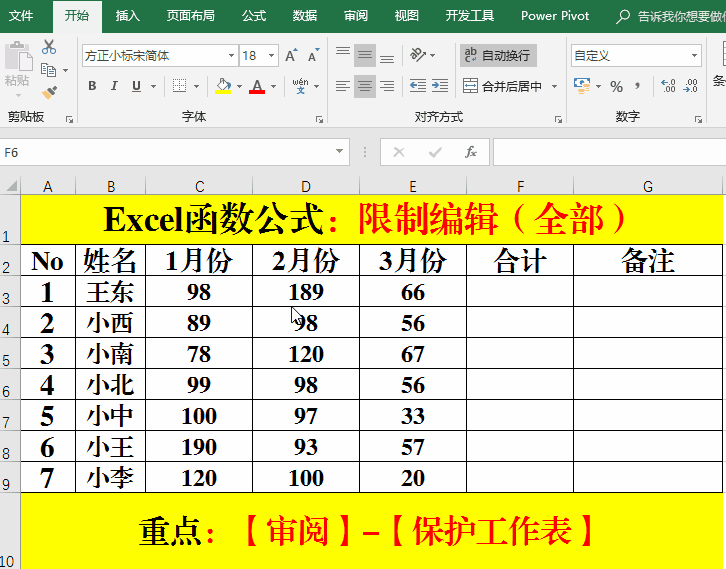The image size is (726, 569).
Task: Increase font size with the large A icon
Action: coord(291,56)
